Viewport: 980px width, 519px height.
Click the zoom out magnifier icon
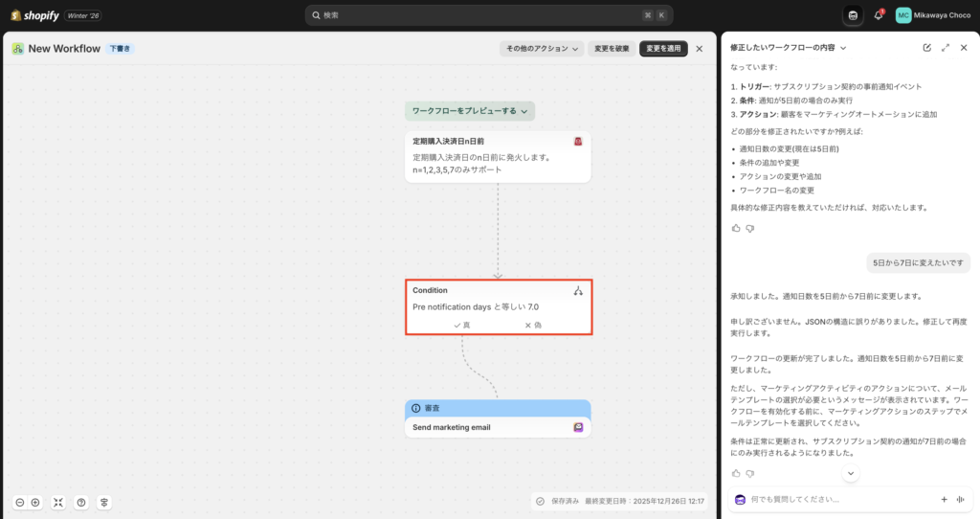pyautogui.click(x=19, y=502)
